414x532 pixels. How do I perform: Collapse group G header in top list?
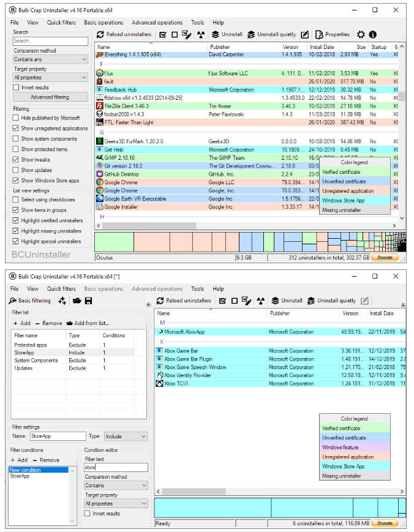pos(102,132)
